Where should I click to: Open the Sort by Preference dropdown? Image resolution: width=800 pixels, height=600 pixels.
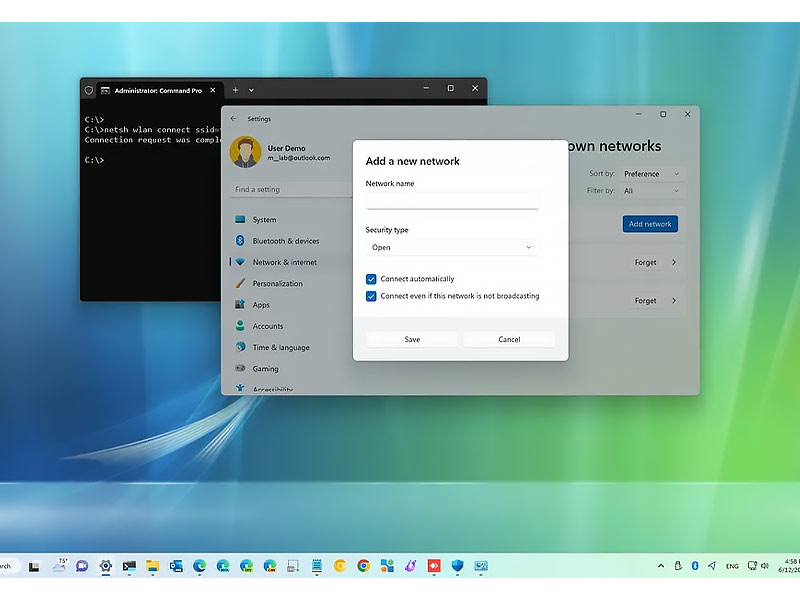[652, 174]
